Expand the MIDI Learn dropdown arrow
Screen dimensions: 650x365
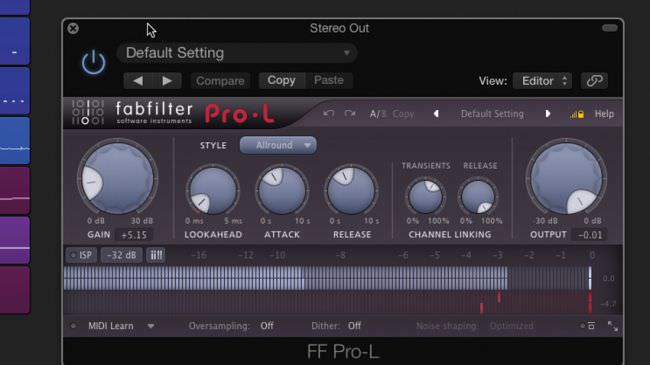point(151,326)
